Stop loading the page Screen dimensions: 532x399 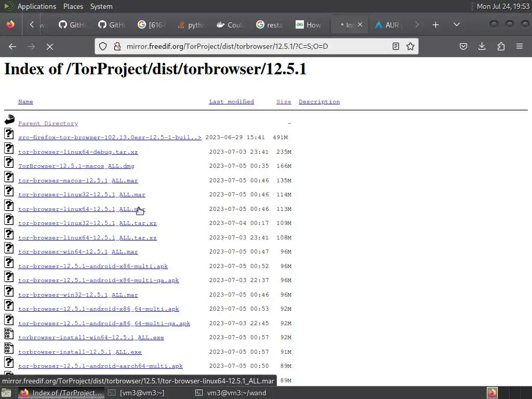pos(50,46)
